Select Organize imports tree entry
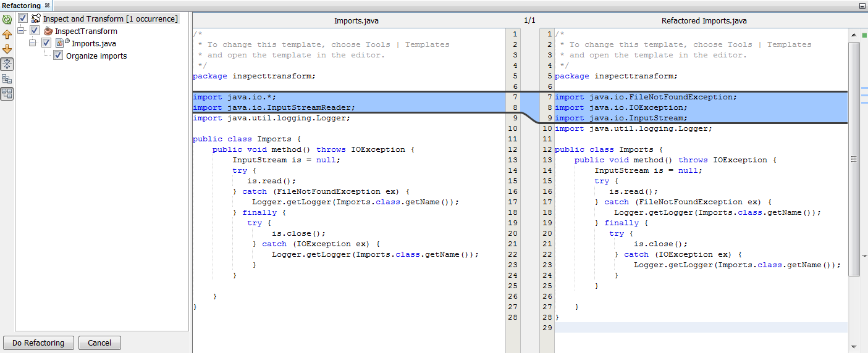The width and height of the screenshot is (868, 353). [96, 56]
